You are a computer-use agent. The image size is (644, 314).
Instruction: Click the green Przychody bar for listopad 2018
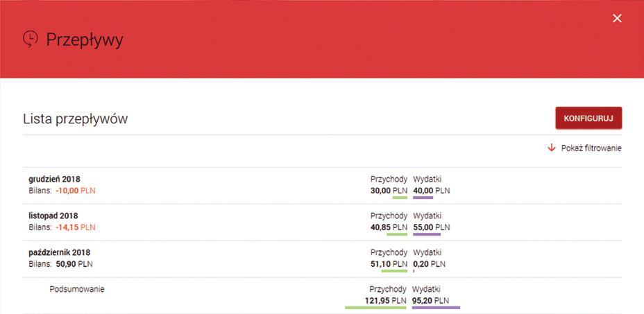click(397, 234)
